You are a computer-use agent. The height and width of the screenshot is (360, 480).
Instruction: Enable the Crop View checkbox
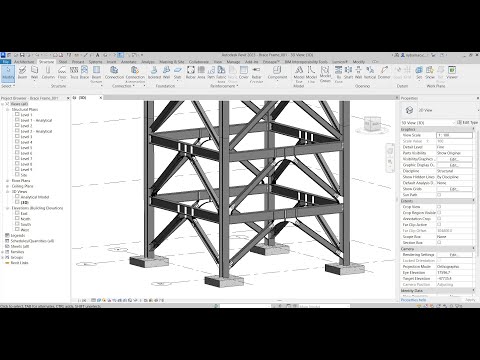tap(439, 207)
